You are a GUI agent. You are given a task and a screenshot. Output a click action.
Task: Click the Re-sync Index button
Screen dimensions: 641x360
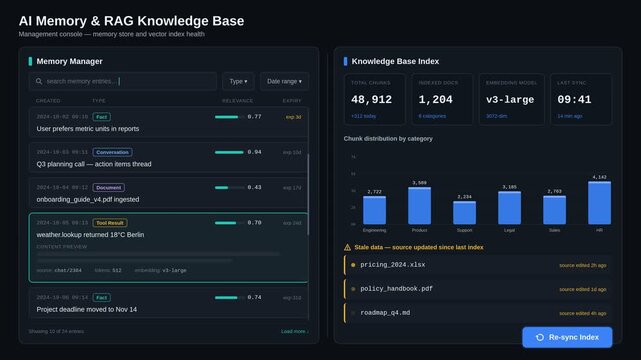pos(567,337)
